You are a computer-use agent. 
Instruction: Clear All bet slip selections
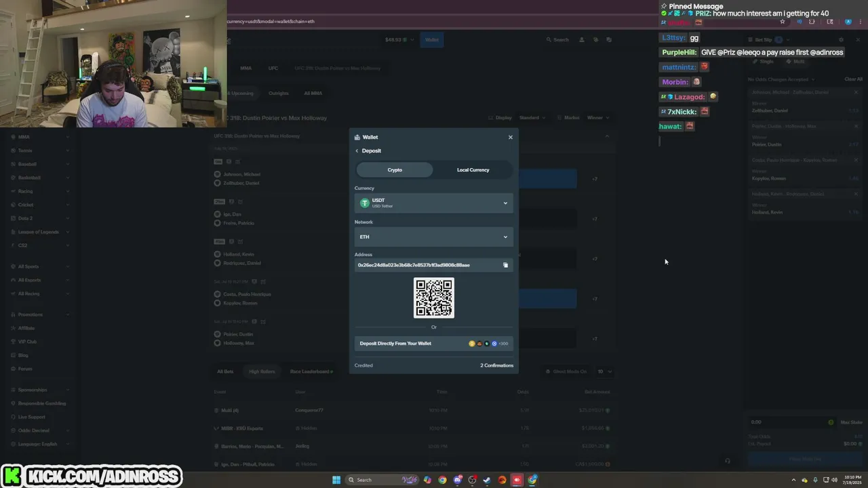click(853, 79)
